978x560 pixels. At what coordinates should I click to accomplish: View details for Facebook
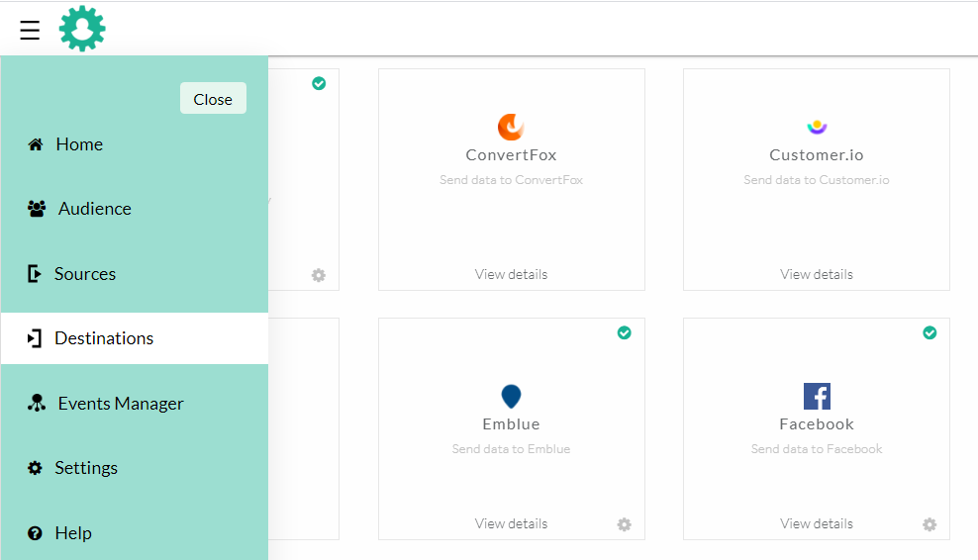[x=817, y=523]
